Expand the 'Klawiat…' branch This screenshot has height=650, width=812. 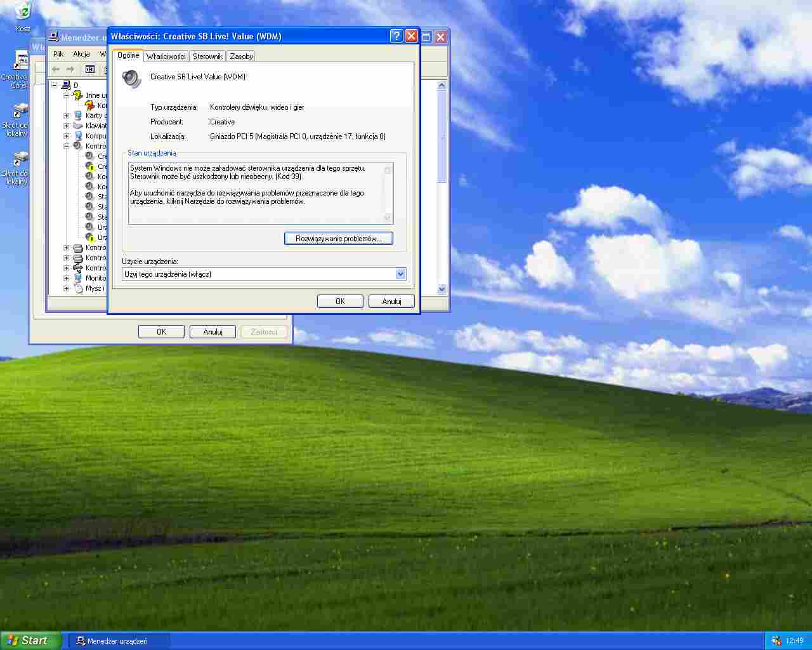[x=66, y=126]
